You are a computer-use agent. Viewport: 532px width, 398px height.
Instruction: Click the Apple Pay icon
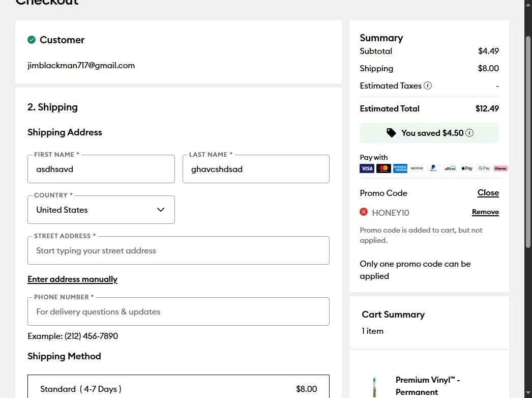coord(467,168)
